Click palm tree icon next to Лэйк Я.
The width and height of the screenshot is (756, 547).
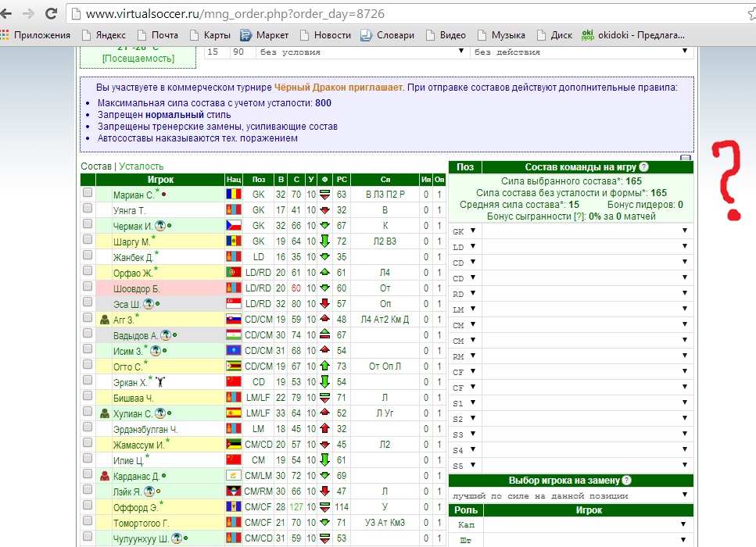tap(149, 491)
